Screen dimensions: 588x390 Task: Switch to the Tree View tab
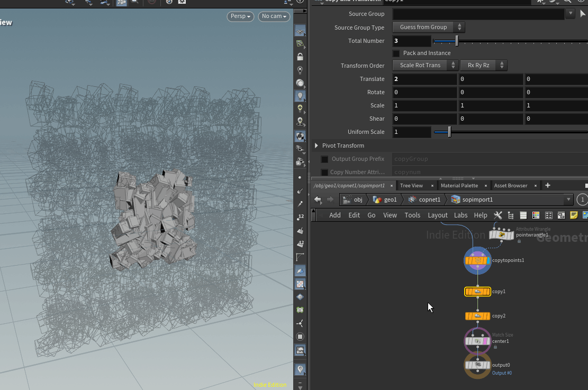tap(411, 186)
